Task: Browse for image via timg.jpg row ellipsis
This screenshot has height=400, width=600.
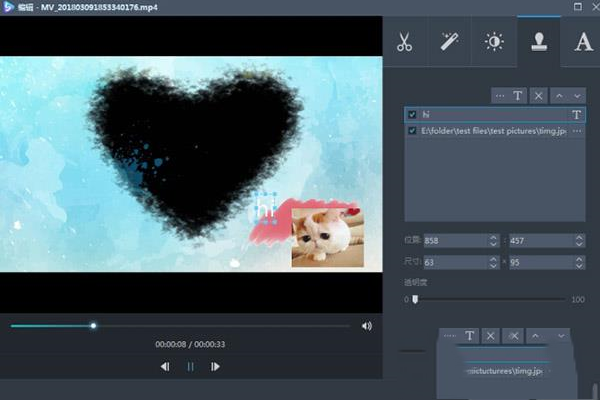Action: coord(577,131)
